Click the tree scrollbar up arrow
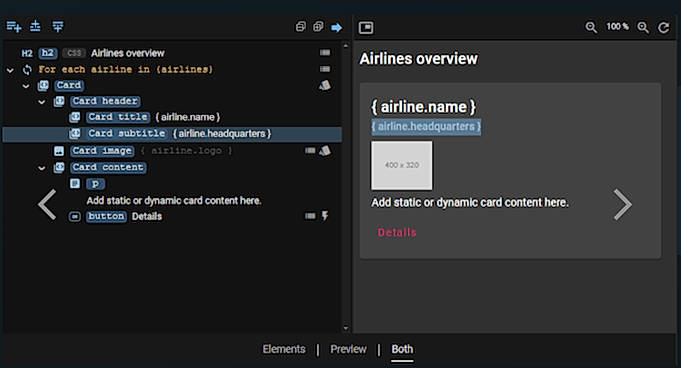The image size is (681, 368). point(346,45)
